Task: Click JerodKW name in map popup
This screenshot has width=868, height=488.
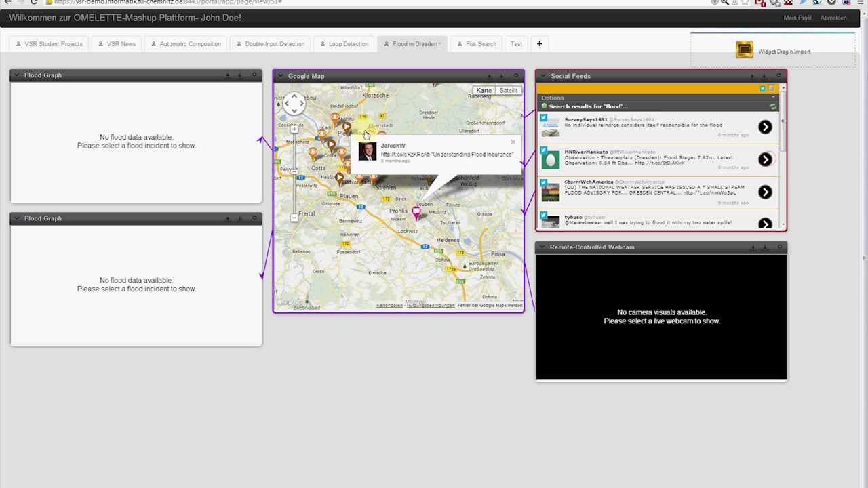Action: [x=393, y=146]
